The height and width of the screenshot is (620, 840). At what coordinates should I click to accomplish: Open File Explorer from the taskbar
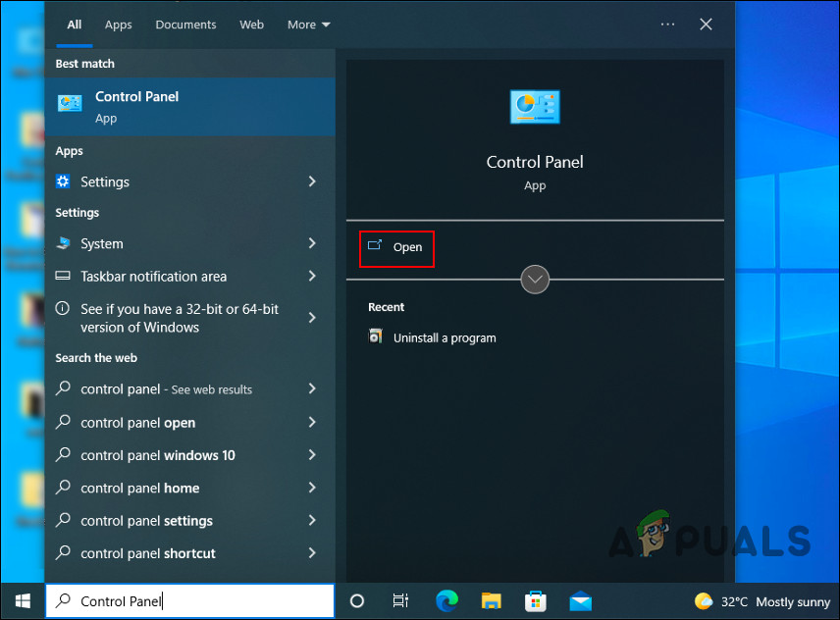[491, 601]
